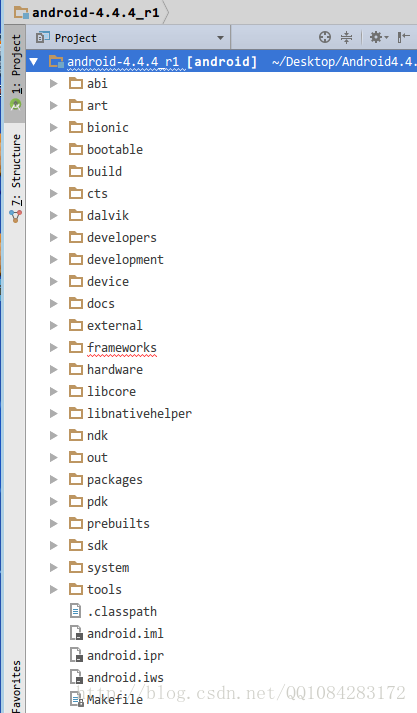417x713 pixels.
Task: Click the developers folder icon
Action: tap(76, 237)
